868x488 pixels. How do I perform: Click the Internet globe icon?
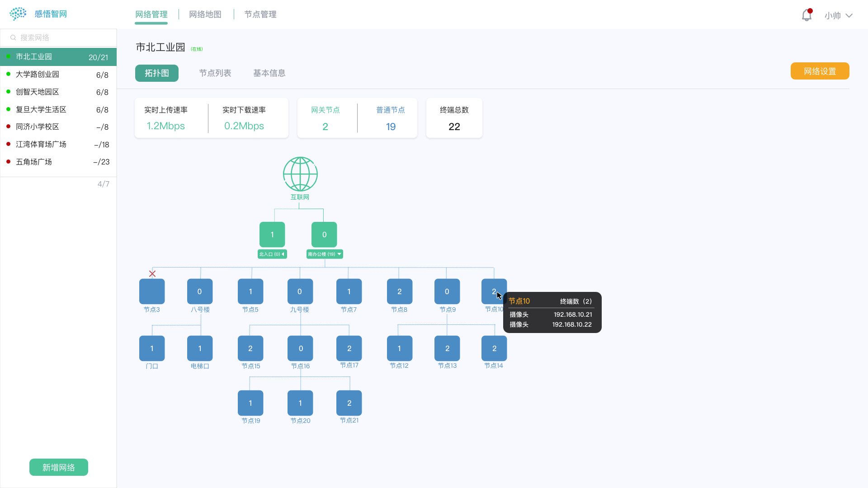tap(300, 174)
